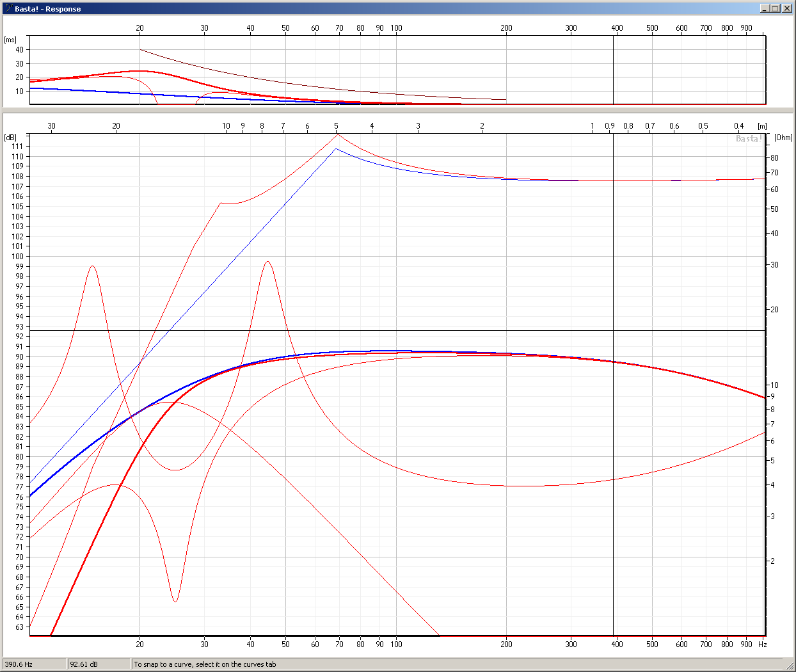
Task: Click the 92.61 dB status bar readout
Action: click(99, 664)
